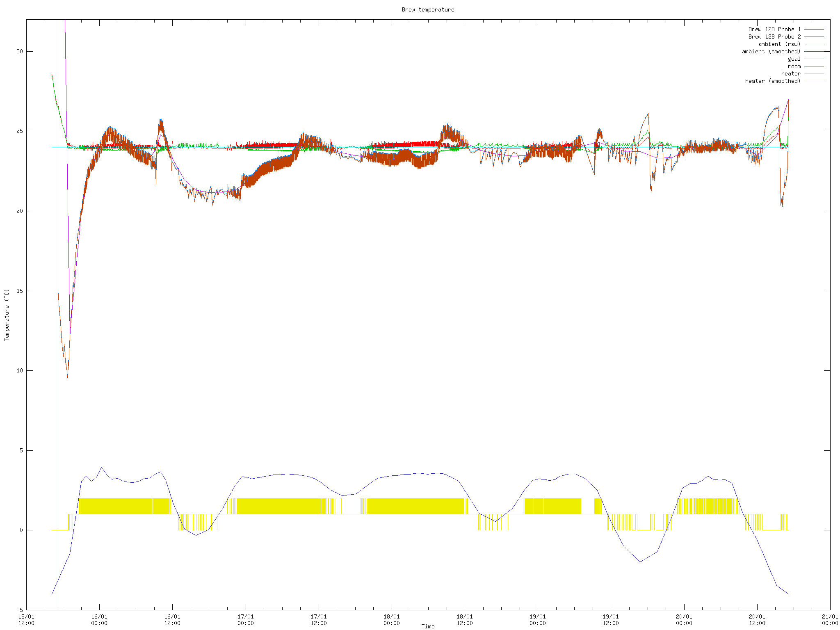Click the x-axis label '15/01 12:00'
The width and height of the screenshot is (840, 630).
coord(26,620)
